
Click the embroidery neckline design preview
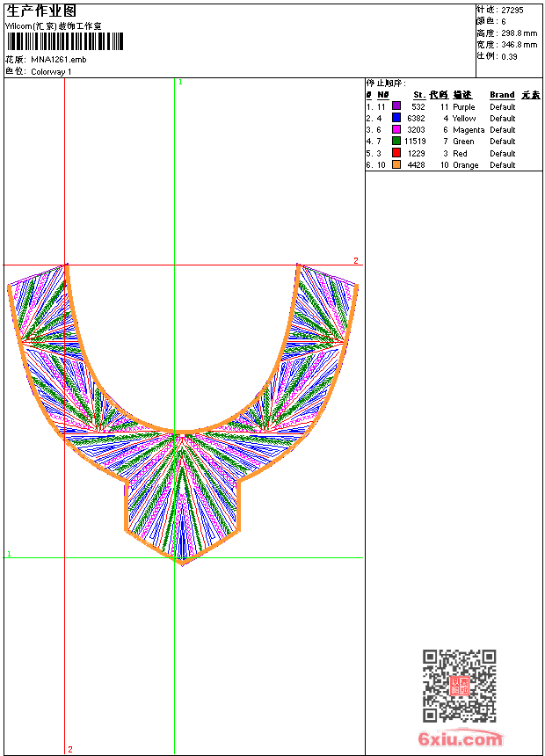point(183,413)
